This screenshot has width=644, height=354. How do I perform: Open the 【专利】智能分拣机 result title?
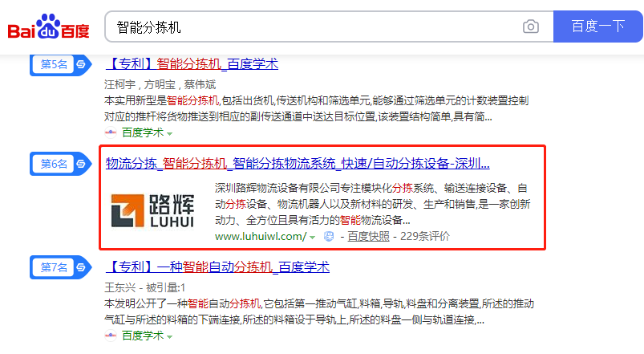coord(192,63)
